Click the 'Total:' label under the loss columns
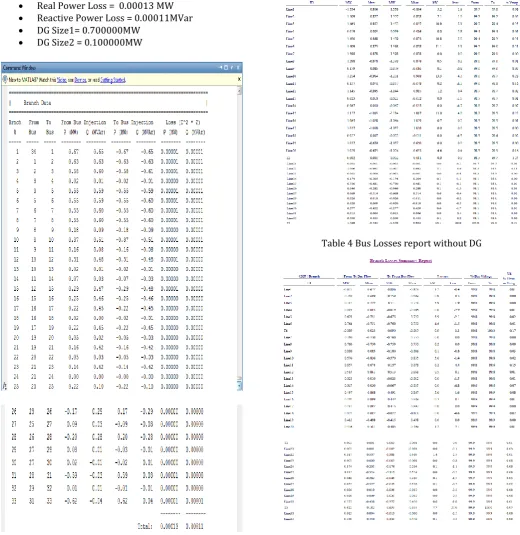This screenshot has width=520, height=535. (145, 526)
